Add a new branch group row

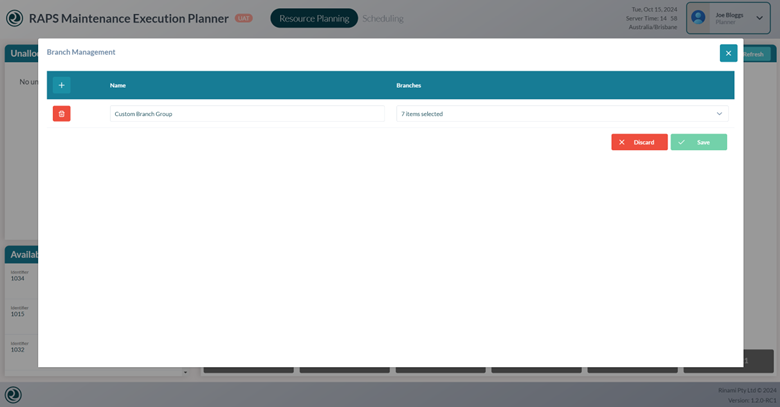tap(62, 85)
